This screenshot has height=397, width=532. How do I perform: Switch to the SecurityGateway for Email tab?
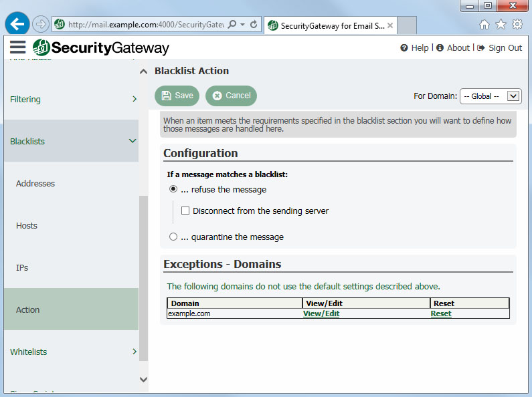331,25
